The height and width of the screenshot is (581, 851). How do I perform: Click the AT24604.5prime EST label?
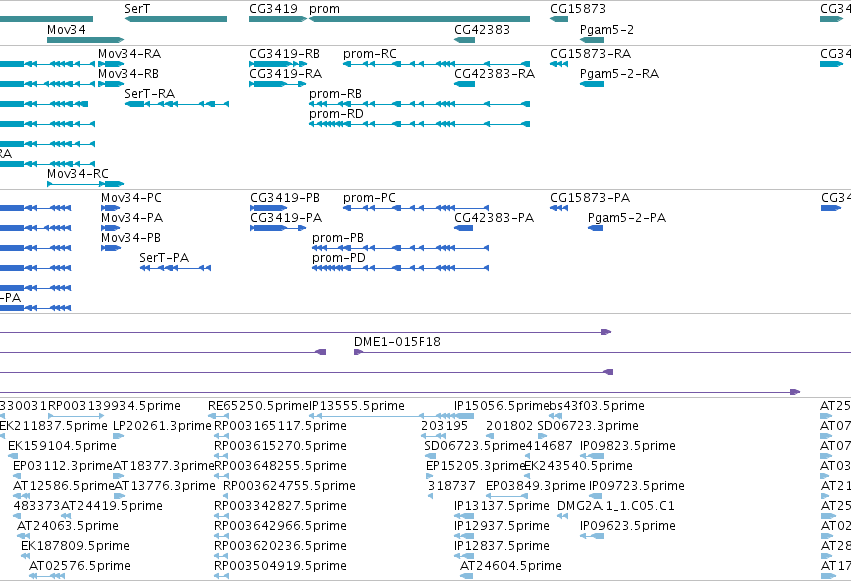point(511,566)
